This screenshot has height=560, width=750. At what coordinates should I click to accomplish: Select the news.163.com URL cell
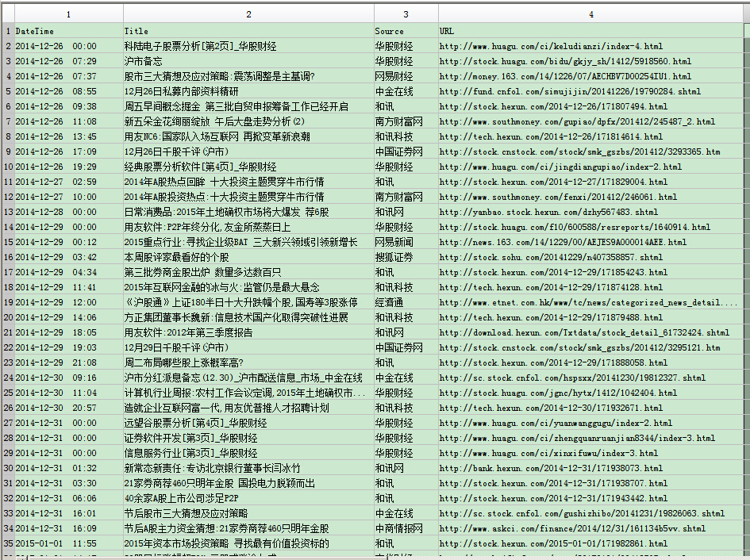coord(591,242)
